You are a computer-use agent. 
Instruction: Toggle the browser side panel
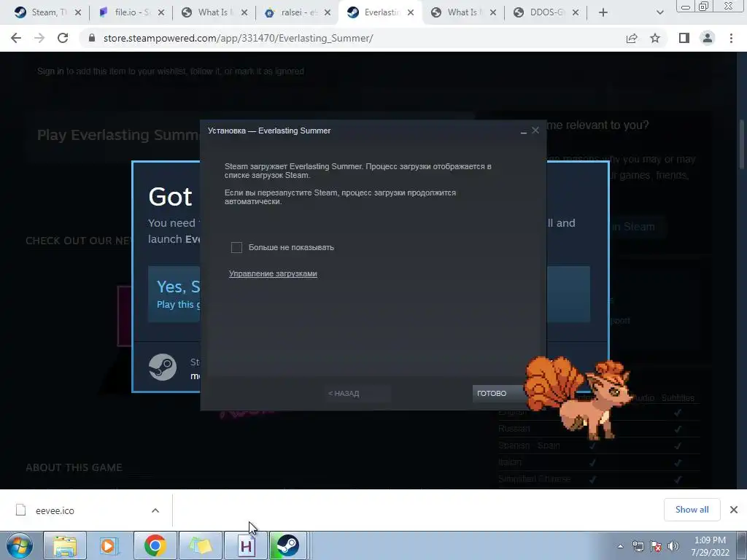pyautogui.click(x=684, y=38)
